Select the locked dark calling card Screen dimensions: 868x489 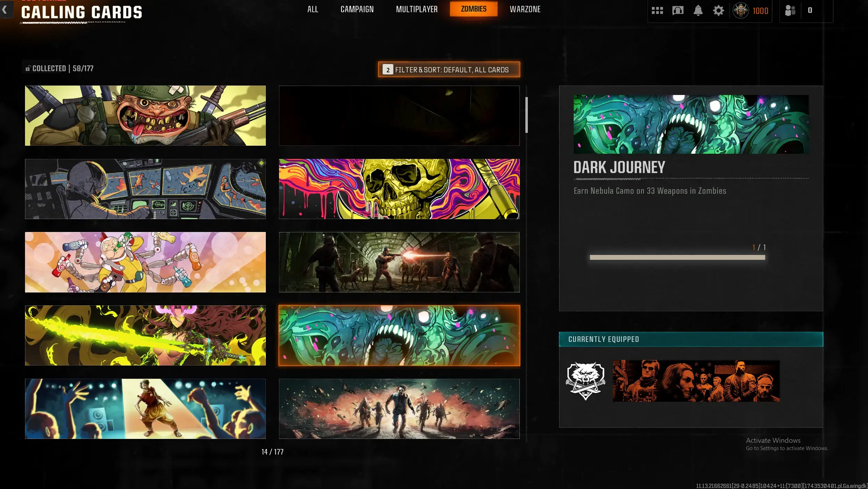tap(399, 116)
